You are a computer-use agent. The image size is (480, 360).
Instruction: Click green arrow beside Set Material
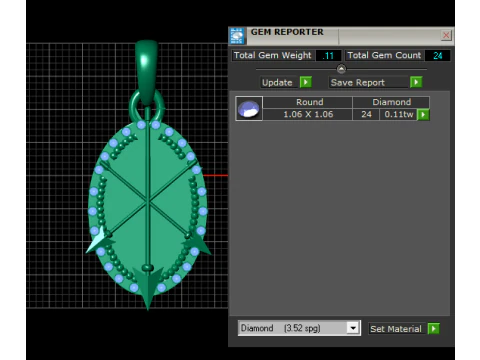pyautogui.click(x=433, y=329)
